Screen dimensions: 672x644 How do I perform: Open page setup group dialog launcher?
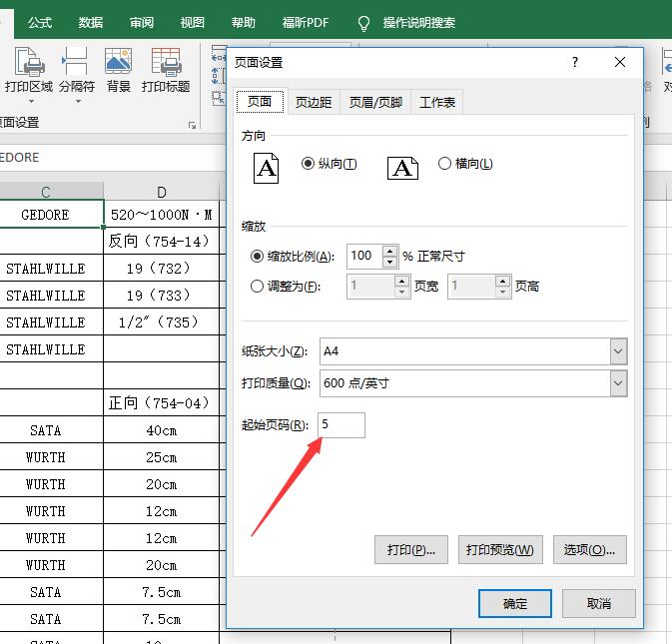(x=192, y=125)
